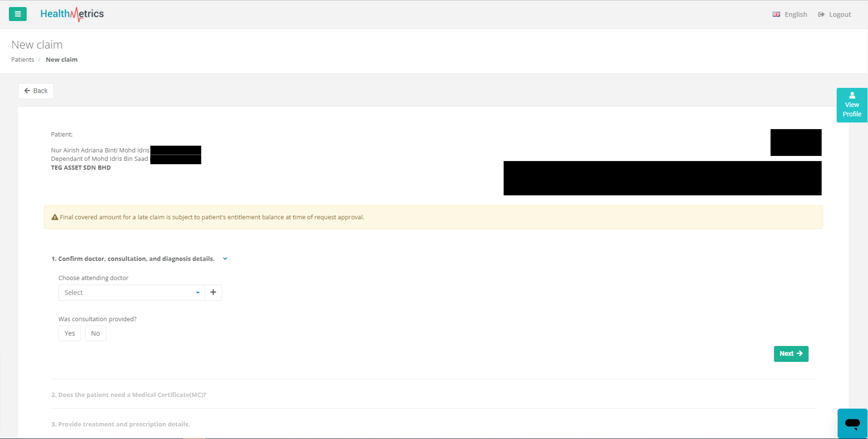Select Yes for consultation provided
The width and height of the screenshot is (868, 439).
(x=69, y=333)
